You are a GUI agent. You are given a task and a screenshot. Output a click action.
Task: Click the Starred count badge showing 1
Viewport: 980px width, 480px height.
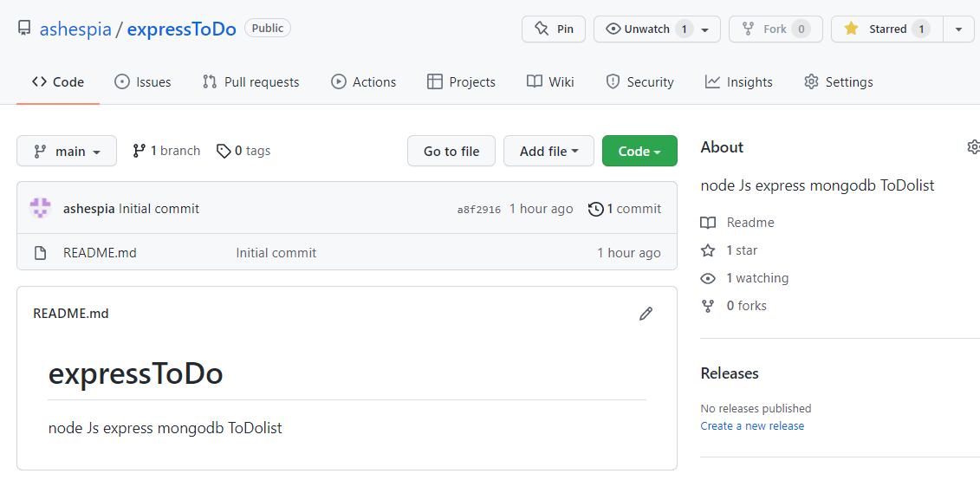920,29
